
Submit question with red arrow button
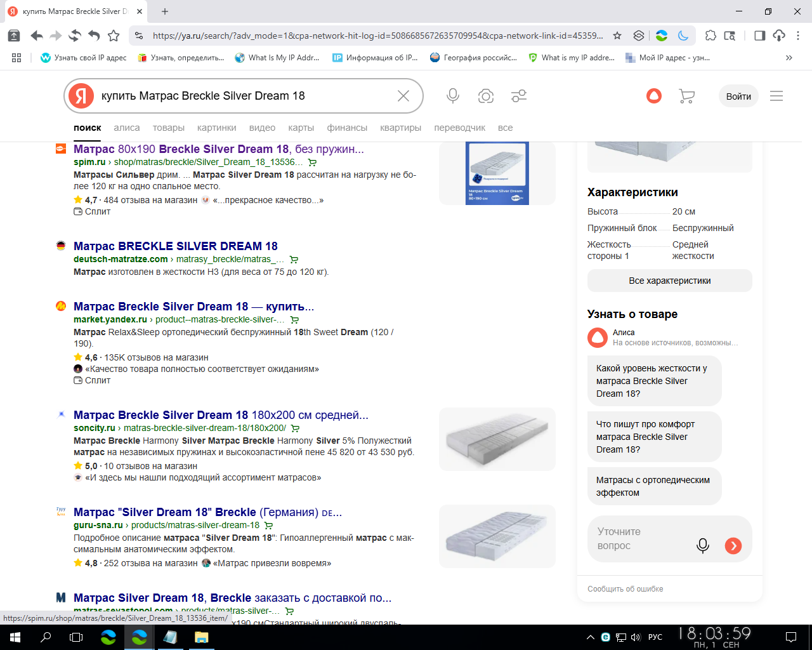click(x=733, y=545)
